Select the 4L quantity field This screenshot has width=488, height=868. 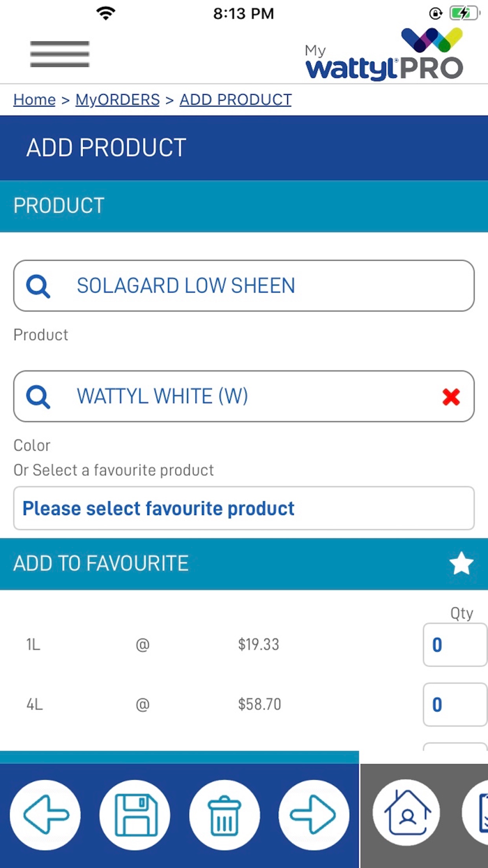pos(455,705)
